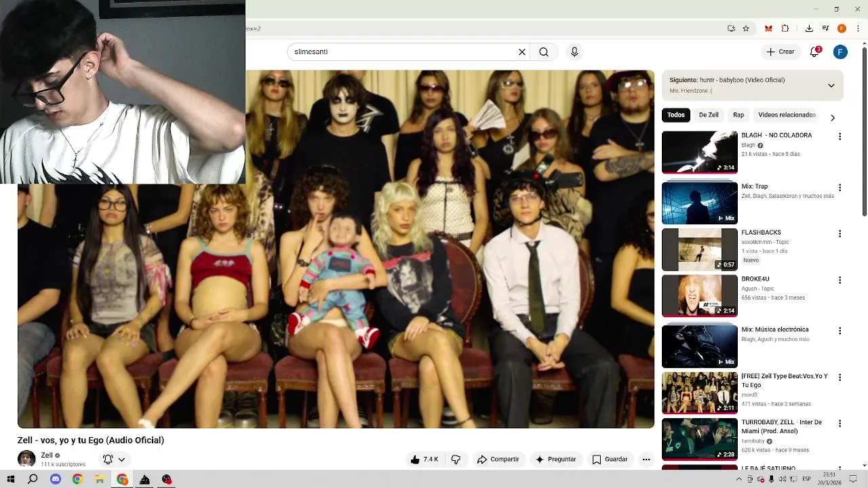This screenshot has width=868, height=488.
Task: Play the BROKE4U thumbnail
Action: coord(699,295)
